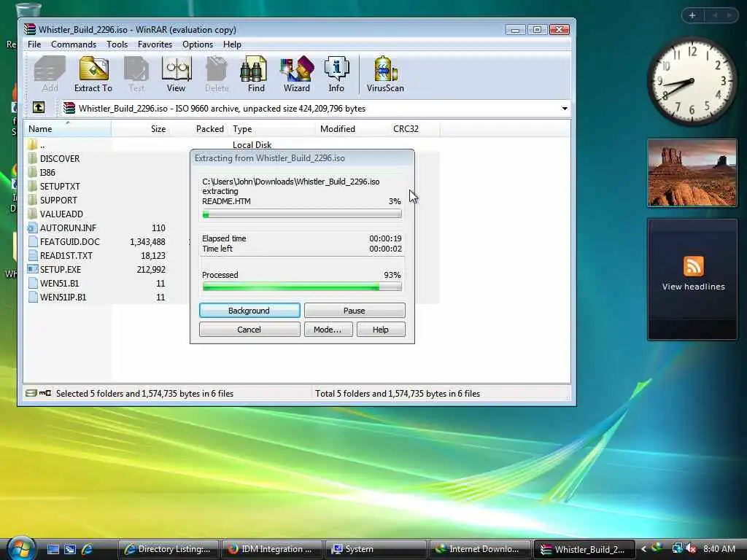This screenshot has width=747, height=560.
Task: Open the Help menu
Action: [x=232, y=44]
